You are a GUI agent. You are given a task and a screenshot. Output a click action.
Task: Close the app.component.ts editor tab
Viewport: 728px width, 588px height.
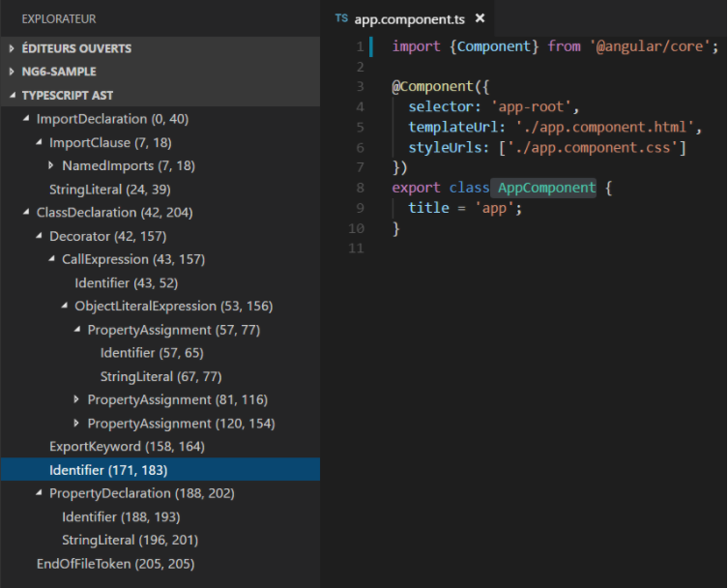[x=480, y=18]
